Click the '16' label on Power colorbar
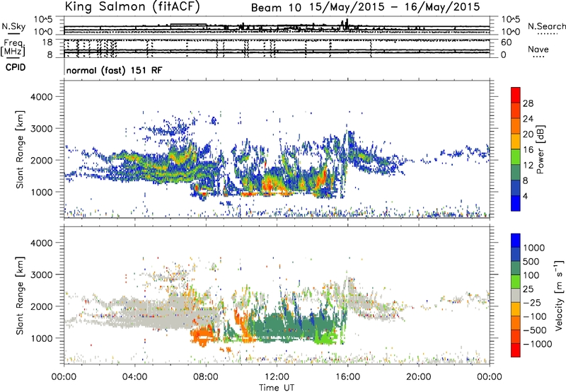The image size is (566, 392). [528, 150]
